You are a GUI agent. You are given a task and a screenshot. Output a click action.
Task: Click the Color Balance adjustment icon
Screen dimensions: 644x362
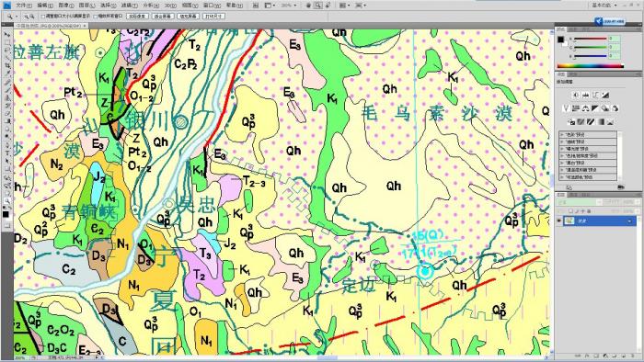[x=586, y=108]
